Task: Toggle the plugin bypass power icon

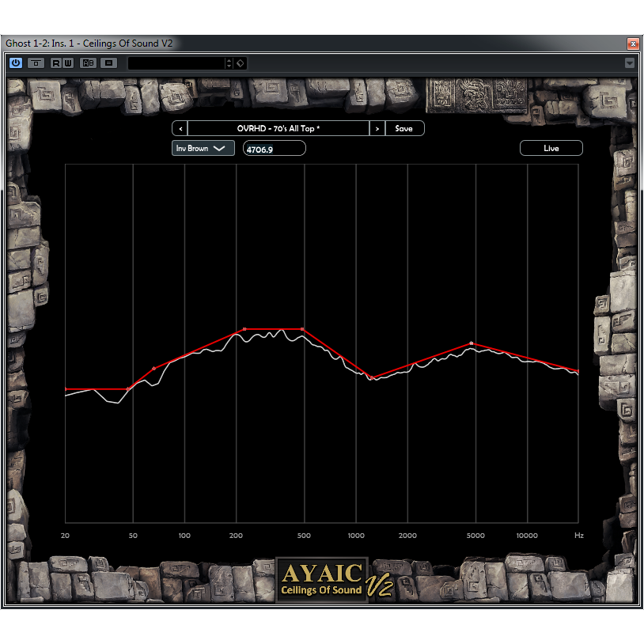Action: [x=15, y=63]
